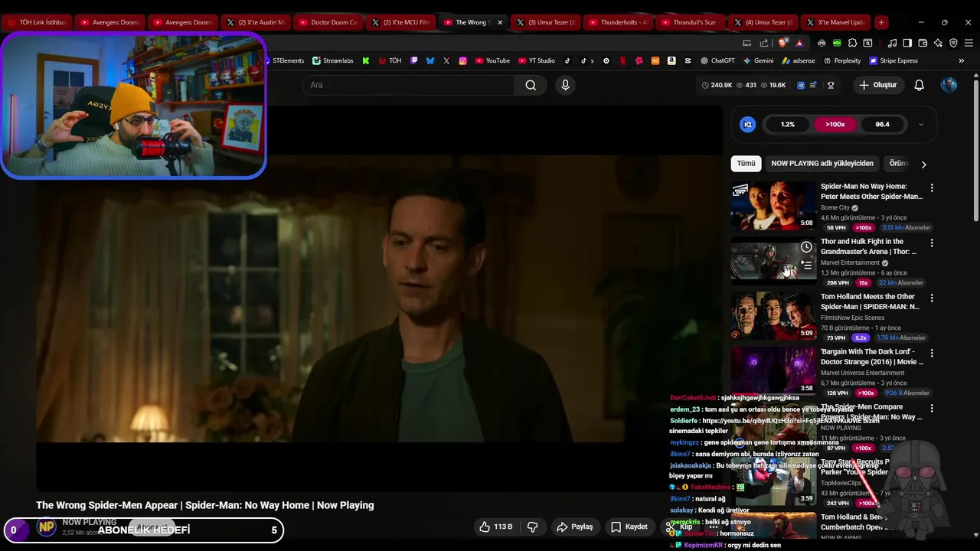The width and height of the screenshot is (980, 551).
Task: Toggle browser sidebar panel icon
Action: 907,43
